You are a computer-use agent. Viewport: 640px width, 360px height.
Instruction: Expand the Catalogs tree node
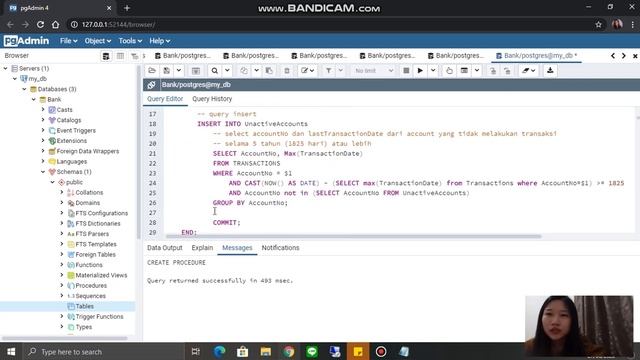click(x=43, y=120)
